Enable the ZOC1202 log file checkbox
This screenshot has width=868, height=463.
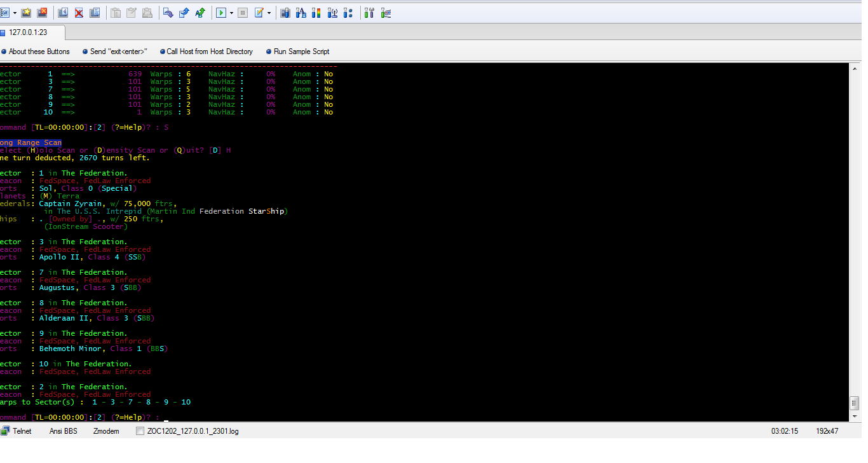click(140, 431)
